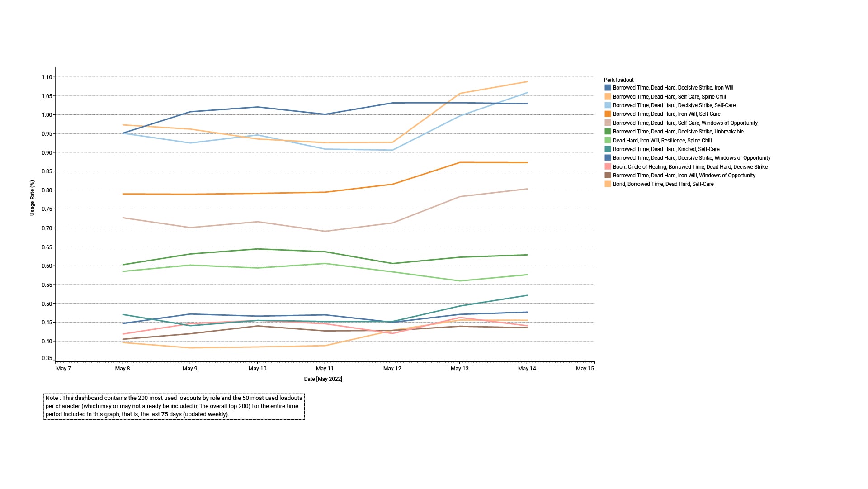Image resolution: width=868 pixels, height=489 pixels.
Task: Click the pink swatch for Boon: Circle of Healing loadout
Action: tap(608, 166)
